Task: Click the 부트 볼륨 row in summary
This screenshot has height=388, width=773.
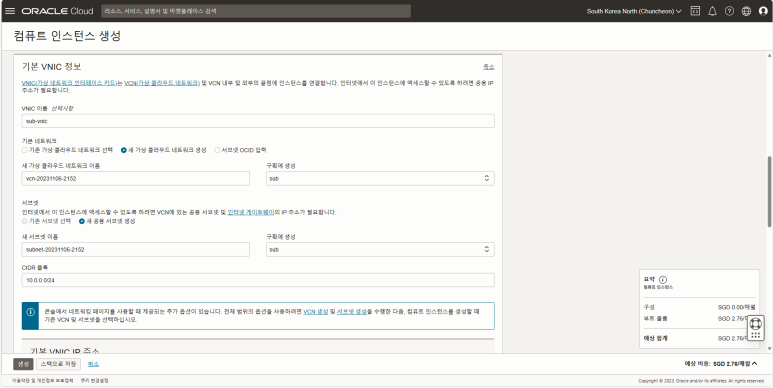Action: tap(699, 319)
